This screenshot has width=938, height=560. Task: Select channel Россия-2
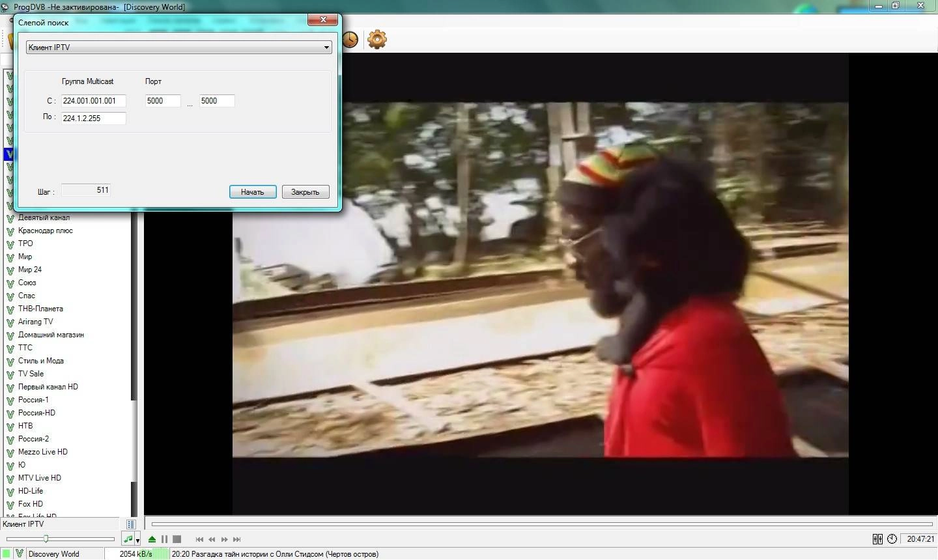tap(33, 439)
